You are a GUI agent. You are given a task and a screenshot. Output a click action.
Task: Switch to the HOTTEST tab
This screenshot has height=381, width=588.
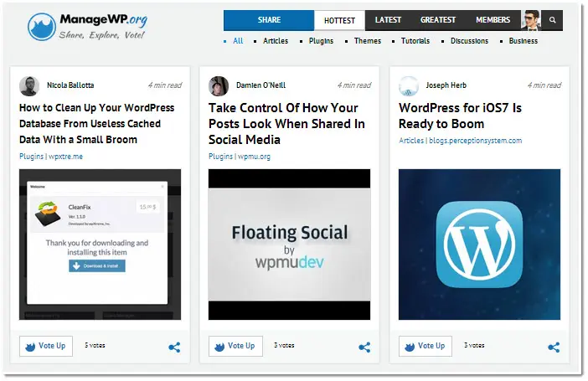[339, 20]
